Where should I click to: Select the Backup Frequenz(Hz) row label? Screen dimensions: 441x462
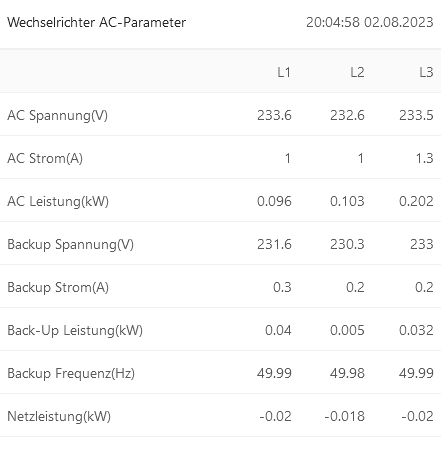pos(71,373)
